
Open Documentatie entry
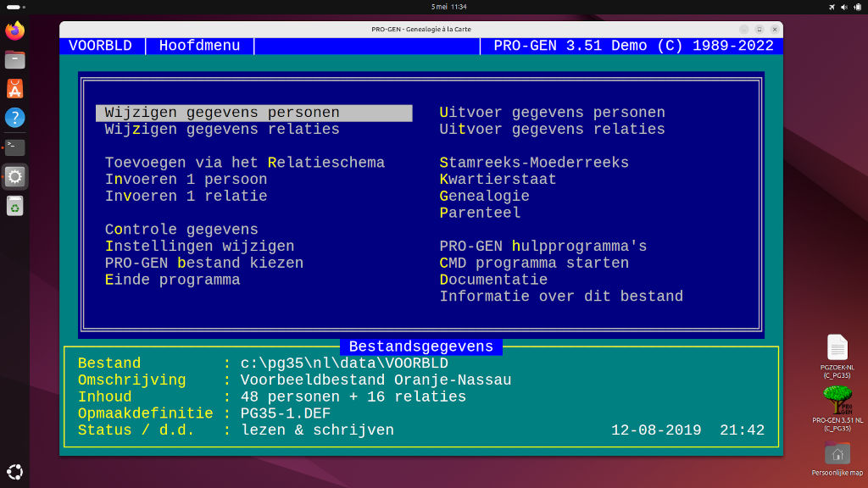pyautogui.click(x=494, y=280)
